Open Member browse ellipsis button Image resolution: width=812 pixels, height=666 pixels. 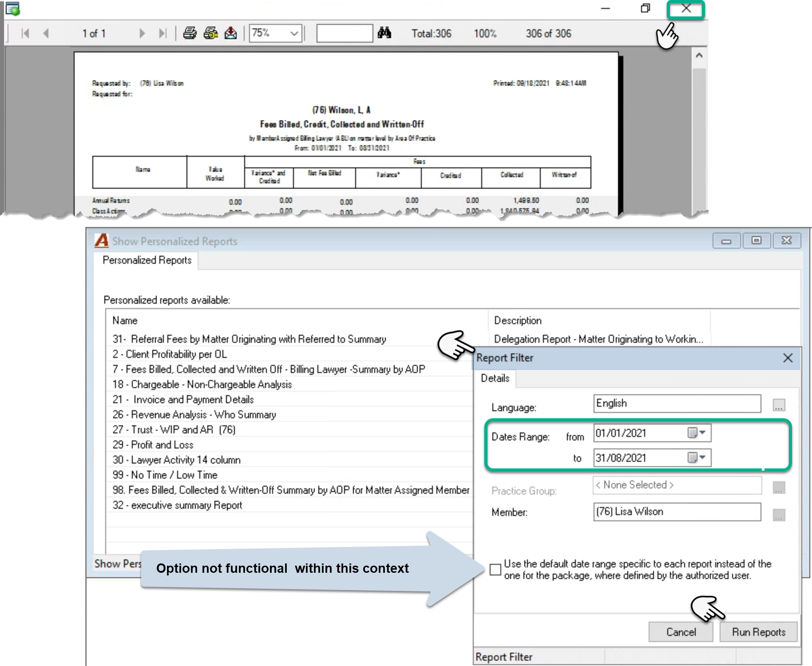pos(779,515)
